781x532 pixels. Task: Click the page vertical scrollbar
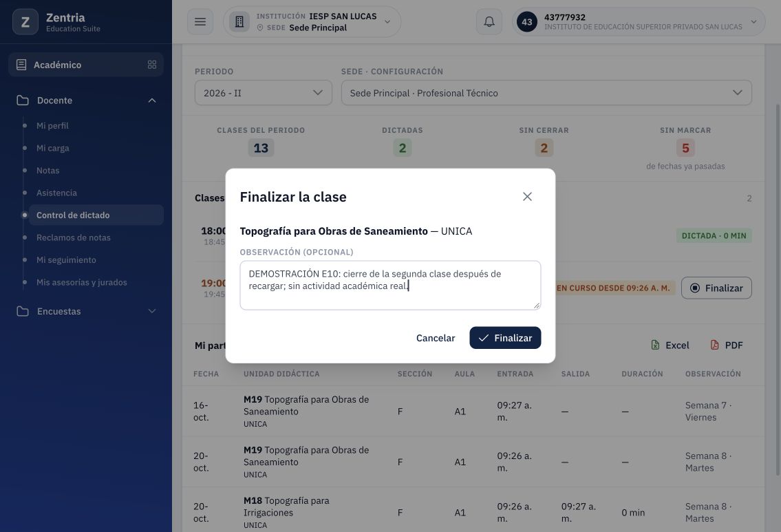(778, 289)
